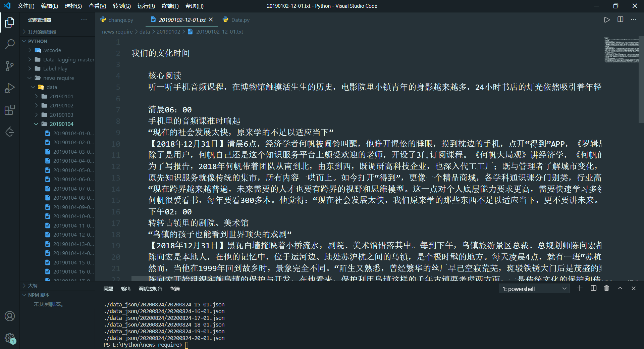
Task: Open the Search view in sidebar
Action: 10,44
